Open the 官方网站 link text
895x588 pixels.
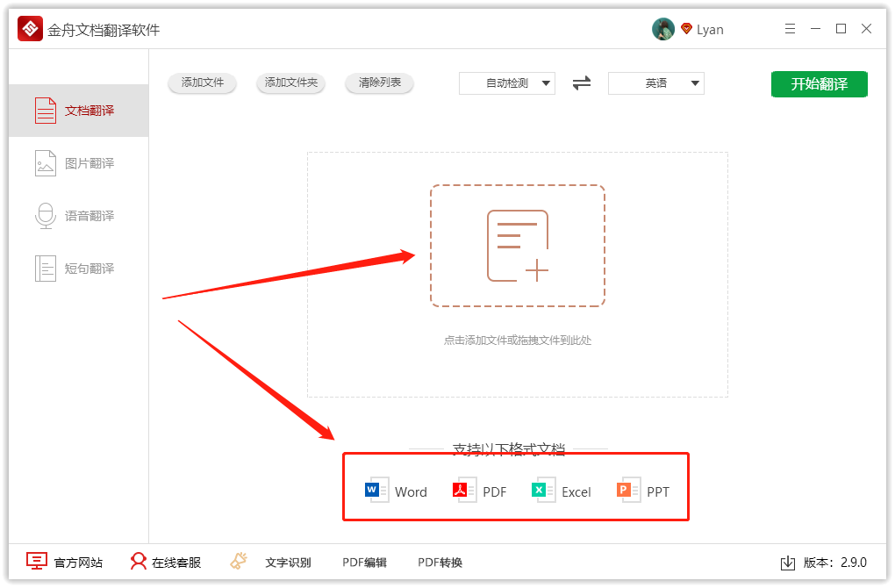coord(78,563)
